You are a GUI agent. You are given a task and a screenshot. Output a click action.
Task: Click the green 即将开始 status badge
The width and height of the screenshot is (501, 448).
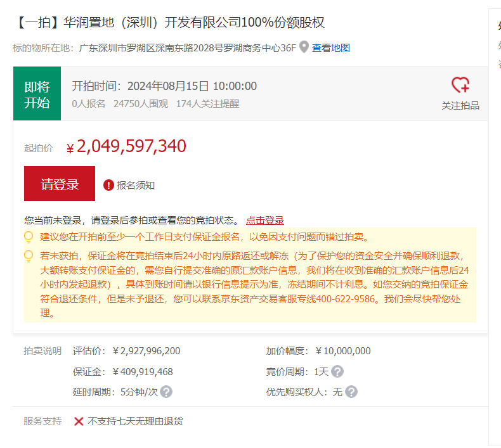point(37,94)
